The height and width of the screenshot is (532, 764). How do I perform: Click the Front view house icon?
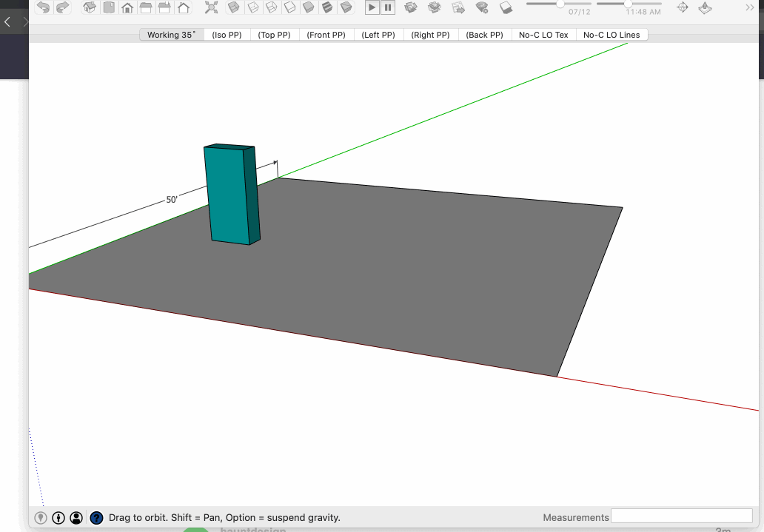(127, 8)
